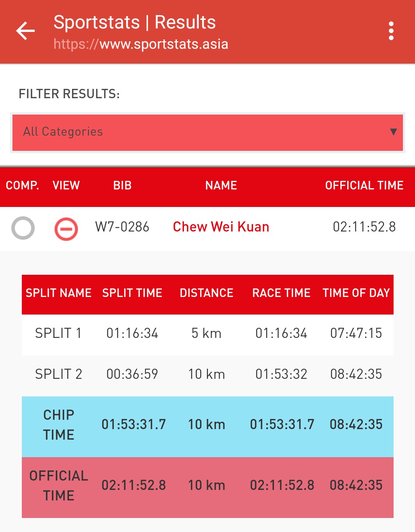Open Chew Wei Kuan's name link
The height and width of the screenshot is (532, 415).
[x=221, y=227]
